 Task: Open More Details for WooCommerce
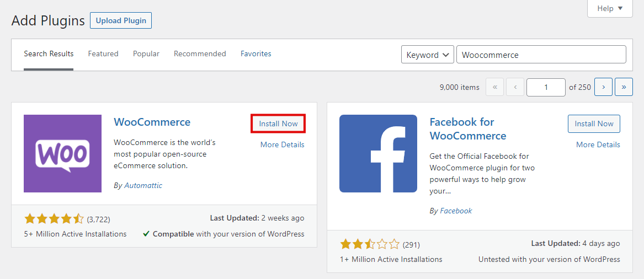282,144
